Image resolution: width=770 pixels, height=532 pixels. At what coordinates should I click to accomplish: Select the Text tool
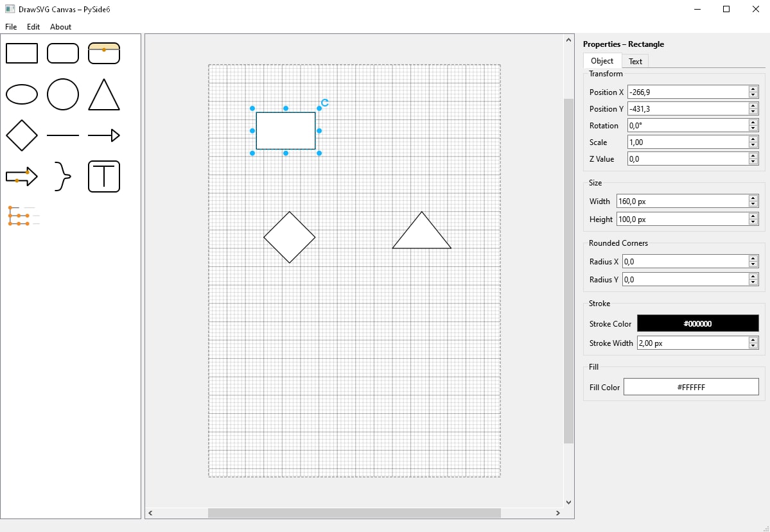pyautogui.click(x=104, y=176)
